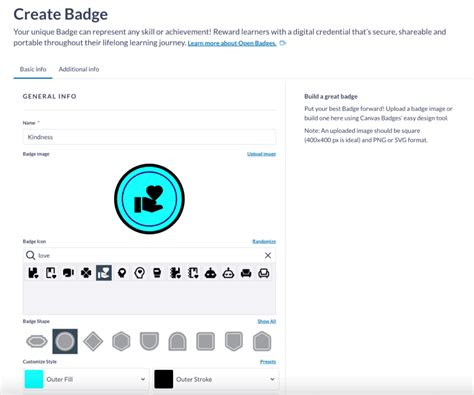The image size is (474, 395).
Task: Click the 'Create Badge' page title
Action: click(61, 14)
